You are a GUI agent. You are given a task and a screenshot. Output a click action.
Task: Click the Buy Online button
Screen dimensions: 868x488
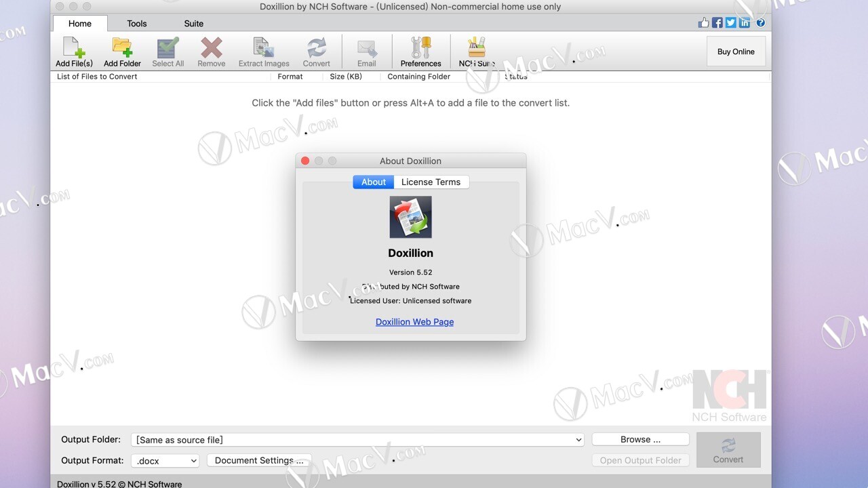click(736, 52)
